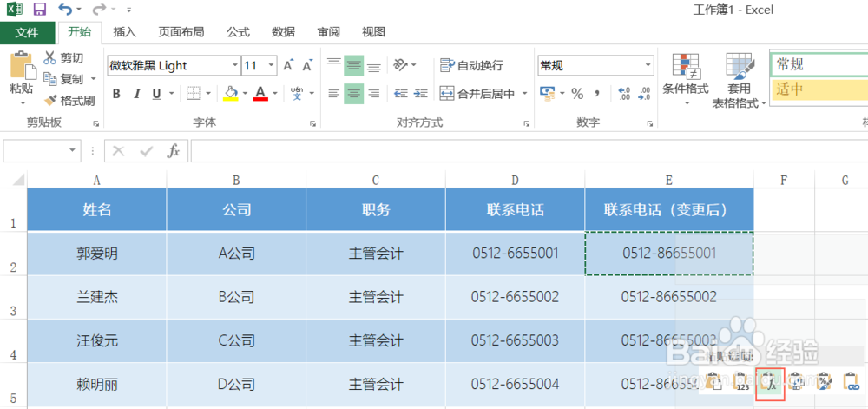Toggle middle vertical alignment
The width and height of the screenshot is (868, 409).
click(354, 65)
